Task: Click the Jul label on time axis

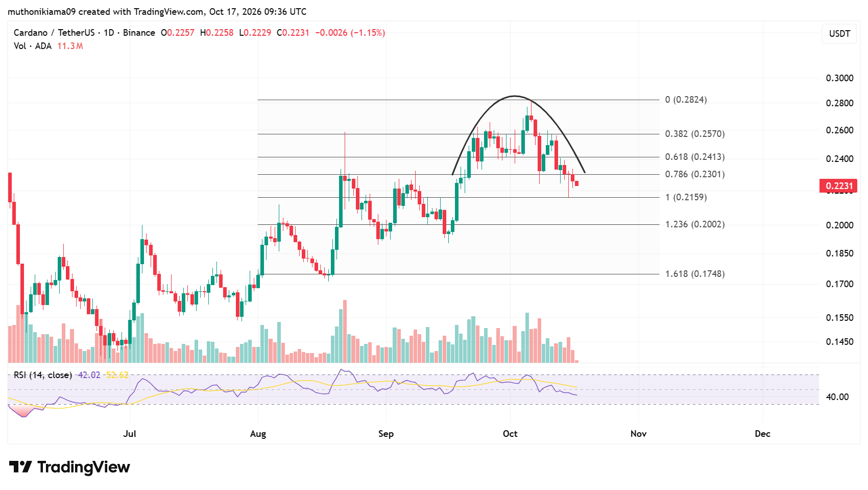Action: (x=130, y=434)
